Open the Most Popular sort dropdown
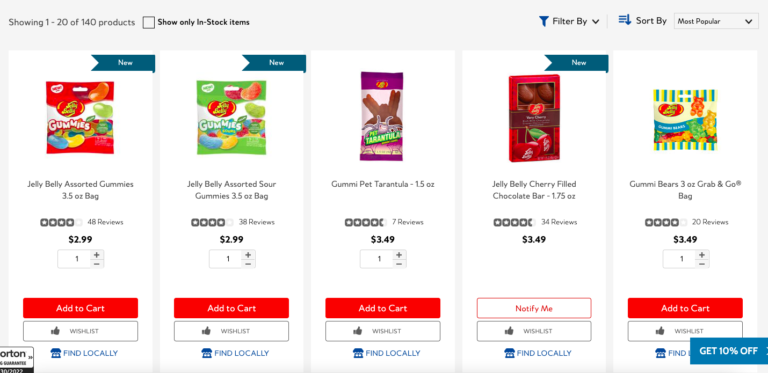Image resolution: width=768 pixels, height=373 pixels. [716, 21]
